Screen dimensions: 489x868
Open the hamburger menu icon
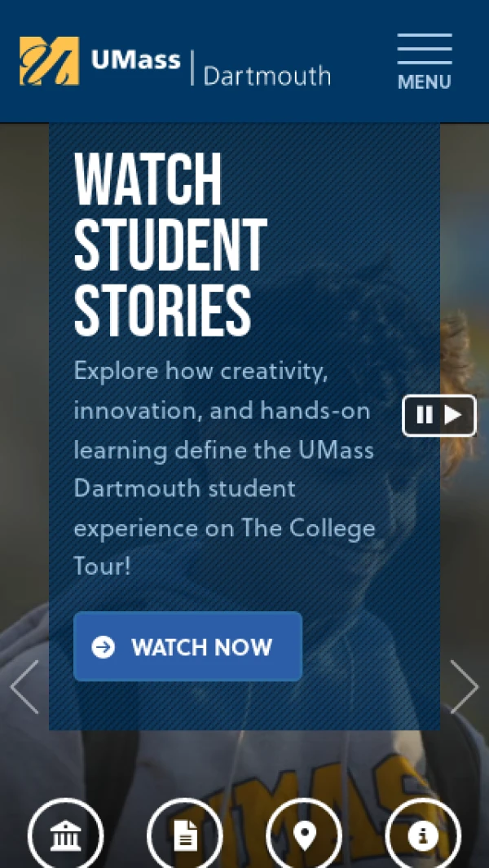point(425,49)
